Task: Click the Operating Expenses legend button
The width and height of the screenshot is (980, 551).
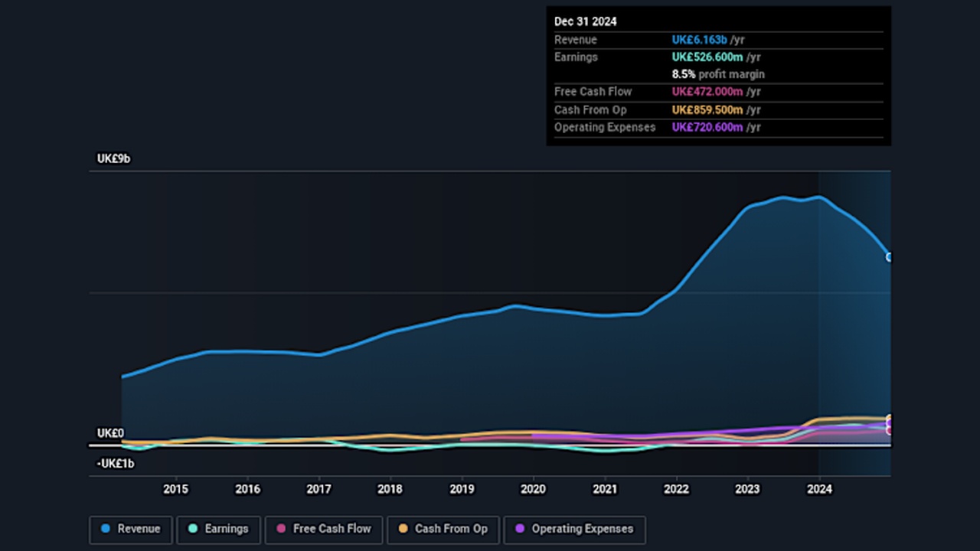Action: pyautogui.click(x=574, y=529)
